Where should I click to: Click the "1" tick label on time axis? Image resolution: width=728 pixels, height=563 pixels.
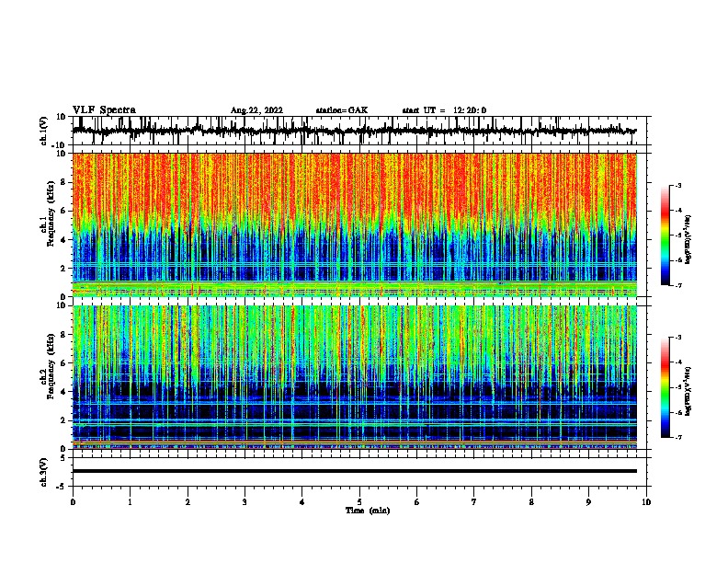(x=130, y=502)
